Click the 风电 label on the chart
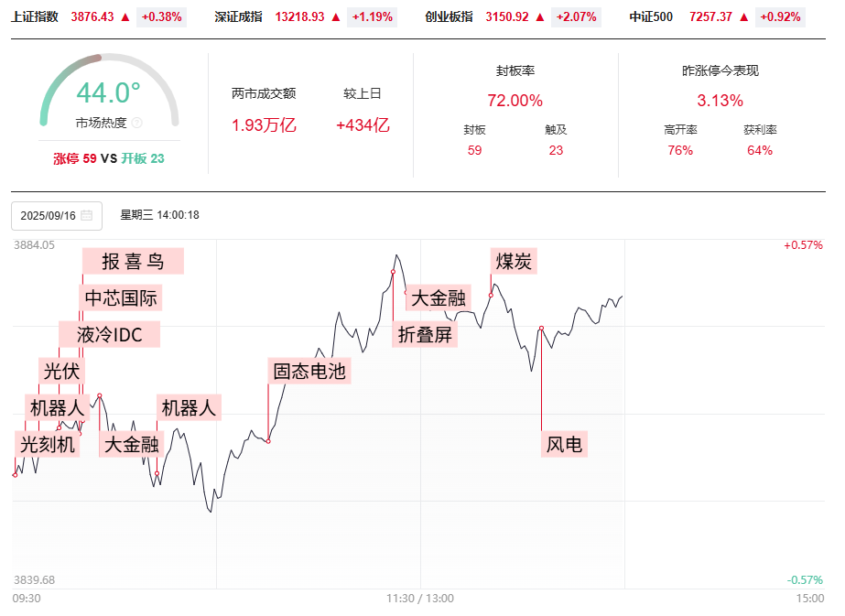 [x=564, y=446]
